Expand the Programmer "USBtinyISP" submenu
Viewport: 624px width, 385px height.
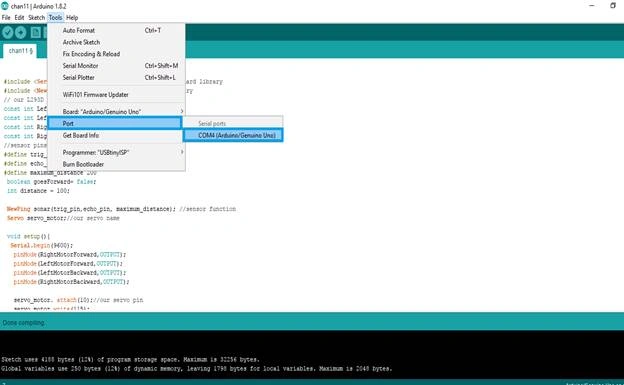coord(116,152)
